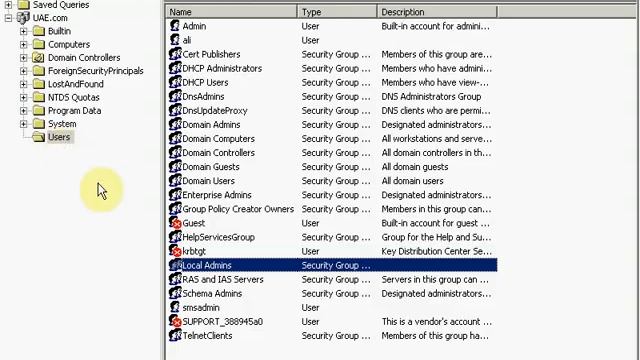The height and width of the screenshot is (360, 640).
Task: Click 'All domain guests' description
Action: (x=415, y=167)
